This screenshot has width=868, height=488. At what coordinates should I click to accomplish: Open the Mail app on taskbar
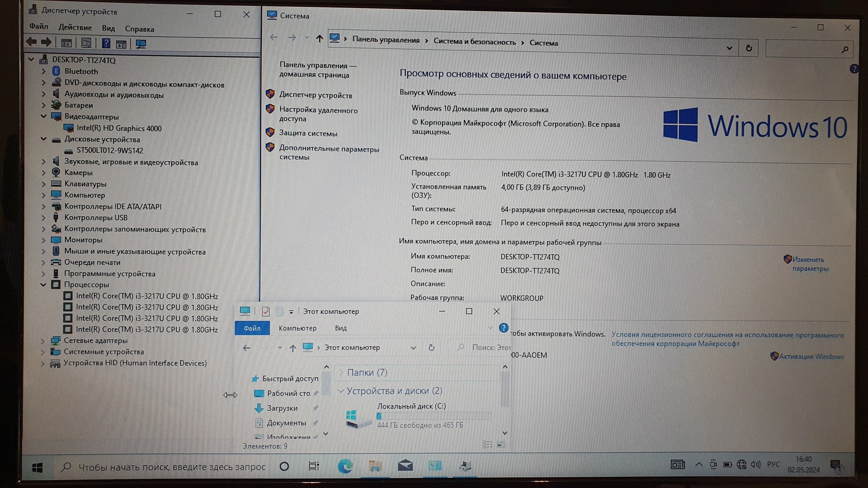pyautogui.click(x=405, y=466)
